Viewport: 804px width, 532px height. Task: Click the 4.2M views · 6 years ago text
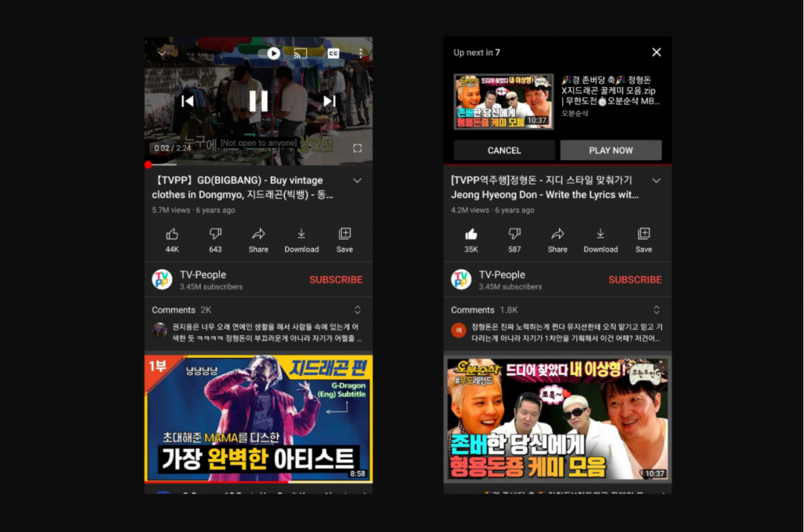(492, 210)
